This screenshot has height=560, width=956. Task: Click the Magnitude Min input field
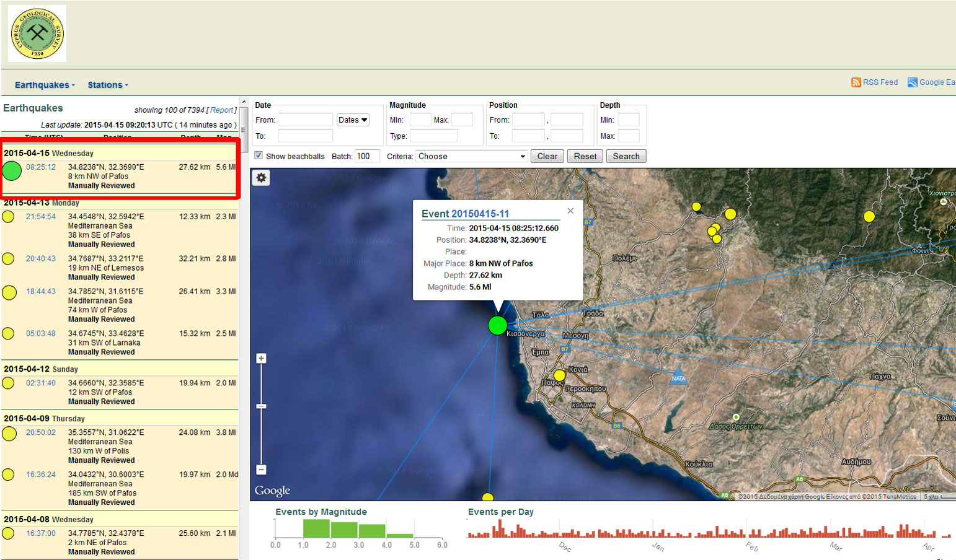point(420,120)
